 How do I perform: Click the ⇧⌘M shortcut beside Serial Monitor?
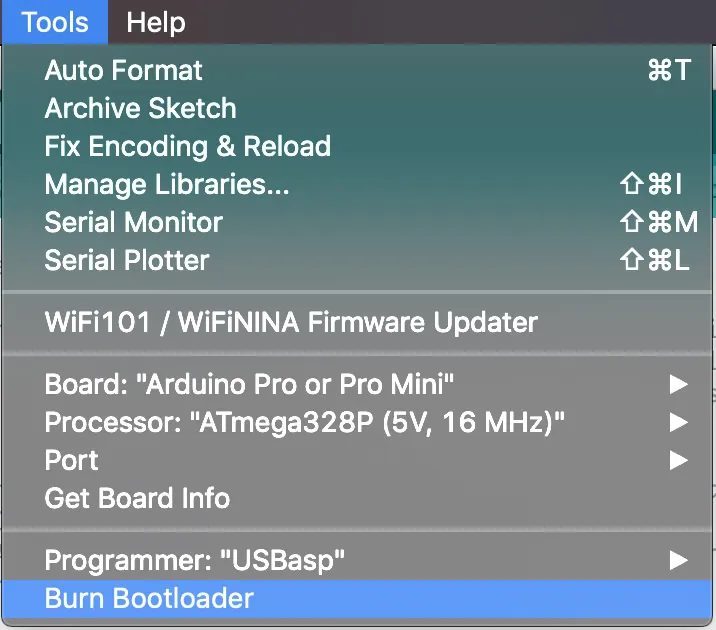coord(657,222)
